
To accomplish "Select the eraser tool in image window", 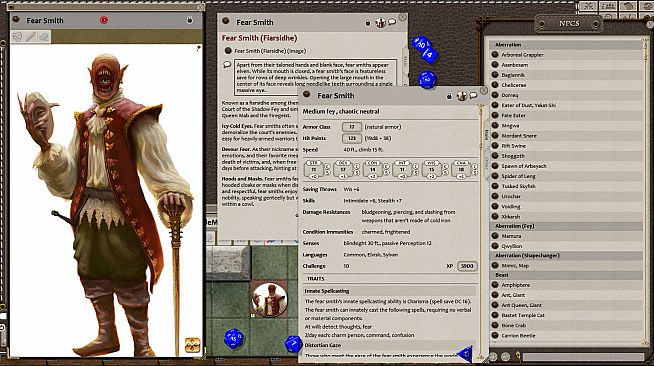I will pos(44,37).
